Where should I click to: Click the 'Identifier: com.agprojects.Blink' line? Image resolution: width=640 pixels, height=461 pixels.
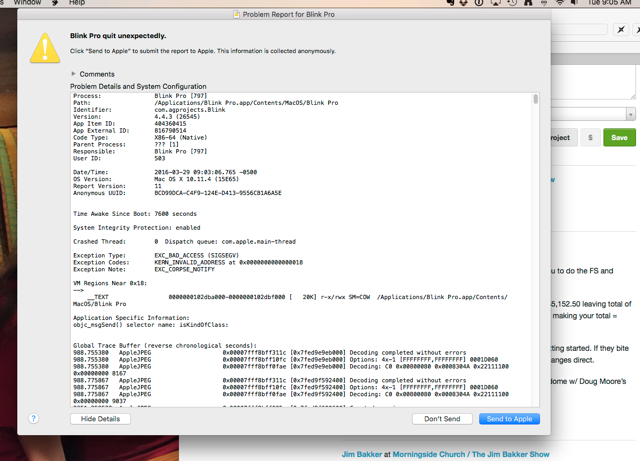[149, 110]
